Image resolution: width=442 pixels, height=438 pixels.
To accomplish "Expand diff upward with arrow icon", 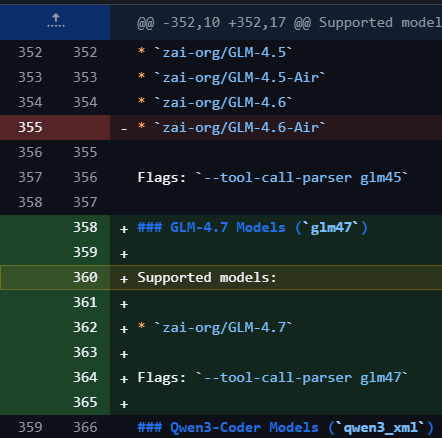I will (x=55, y=21).
